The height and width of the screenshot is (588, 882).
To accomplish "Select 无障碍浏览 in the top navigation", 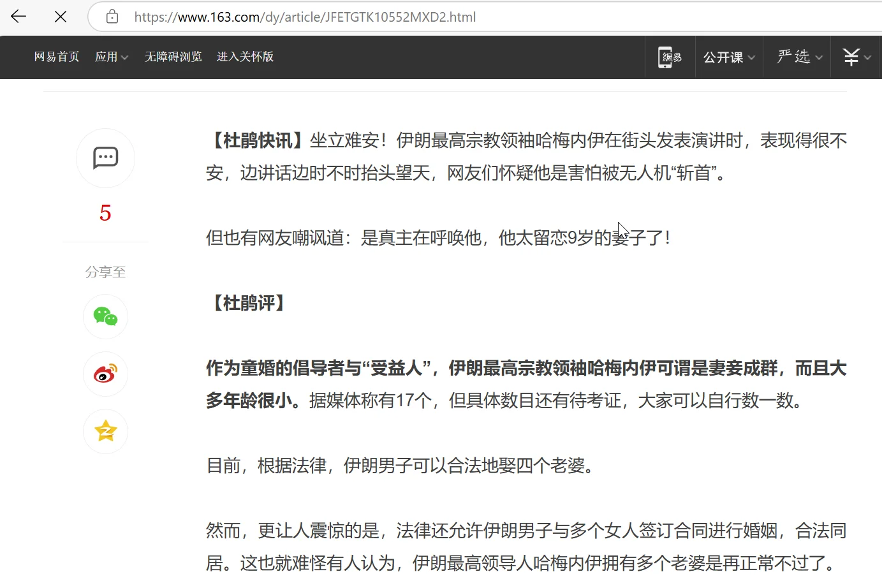I will pos(173,57).
